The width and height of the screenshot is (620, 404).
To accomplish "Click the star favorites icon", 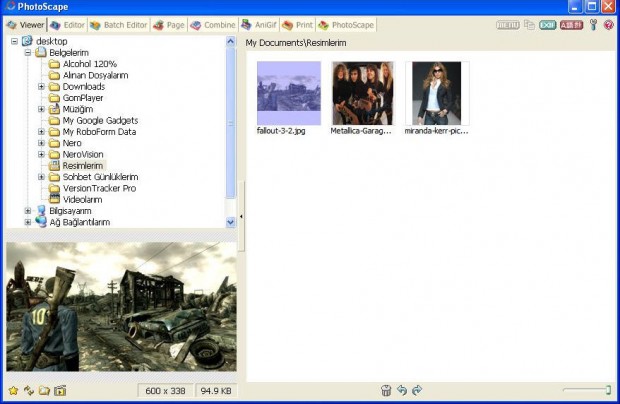I will click(x=13, y=391).
